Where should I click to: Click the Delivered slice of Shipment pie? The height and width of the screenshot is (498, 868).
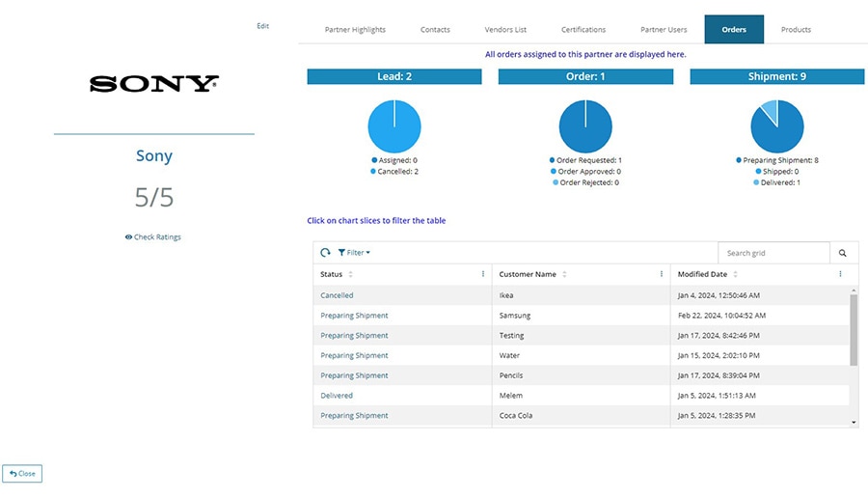tap(772, 110)
